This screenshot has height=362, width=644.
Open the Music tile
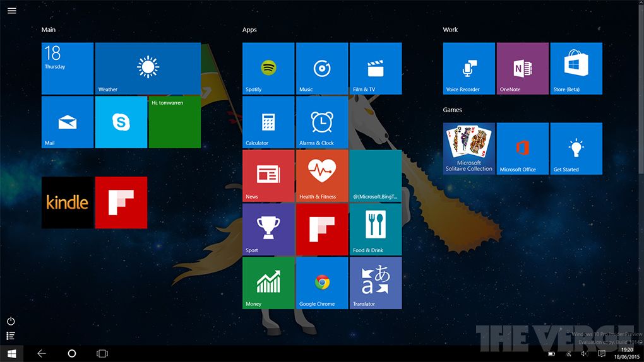coord(322,69)
